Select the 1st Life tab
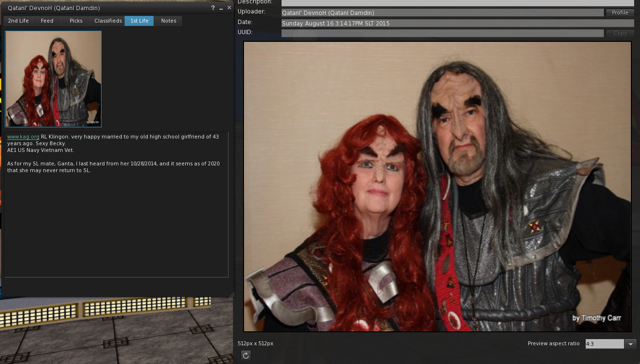 point(139,21)
